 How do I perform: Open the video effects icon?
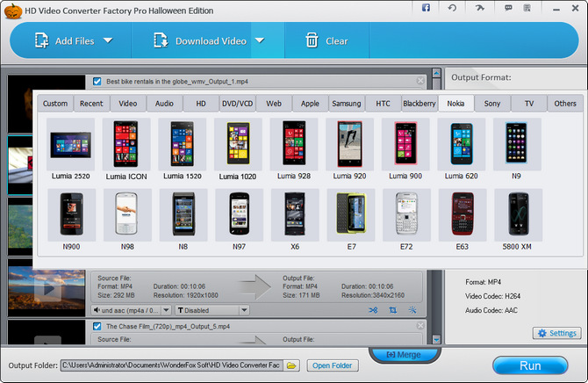point(412,310)
